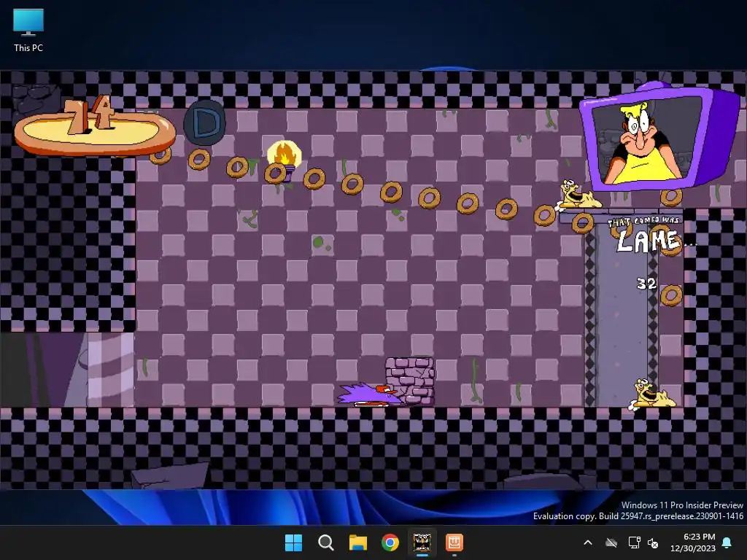This screenshot has height=560, width=747.
Task: Click the pizza score plate showing 74
Action: pos(94,127)
